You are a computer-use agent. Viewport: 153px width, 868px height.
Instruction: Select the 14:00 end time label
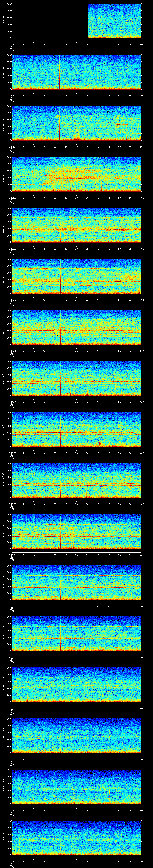point(141,249)
